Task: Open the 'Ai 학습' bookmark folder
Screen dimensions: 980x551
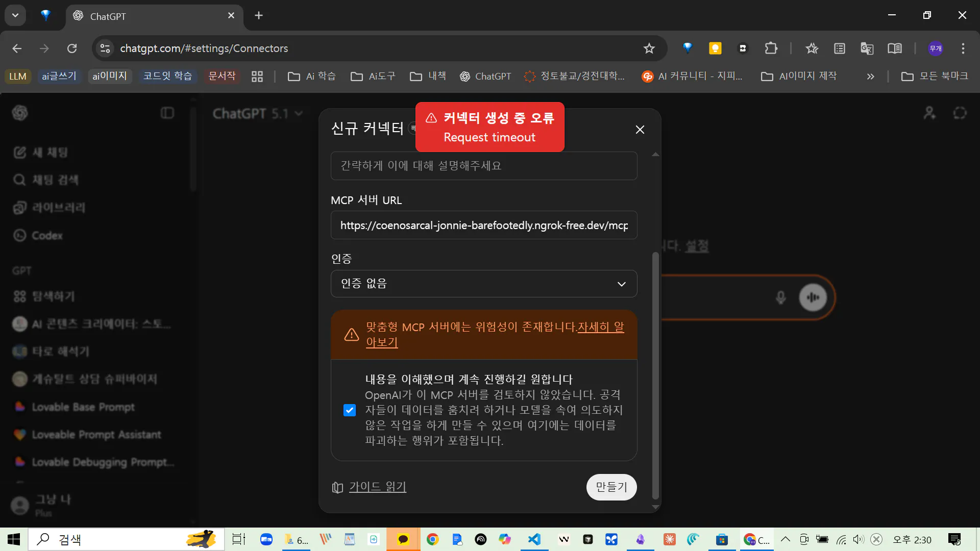Action: [x=312, y=76]
